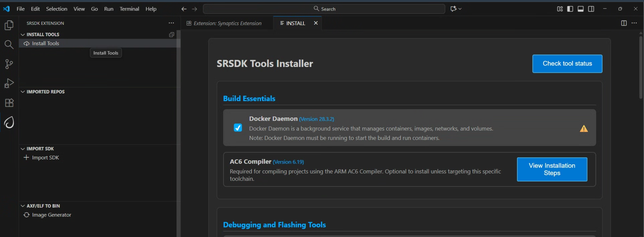Open the Explorer view in activity bar

pyautogui.click(x=9, y=25)
